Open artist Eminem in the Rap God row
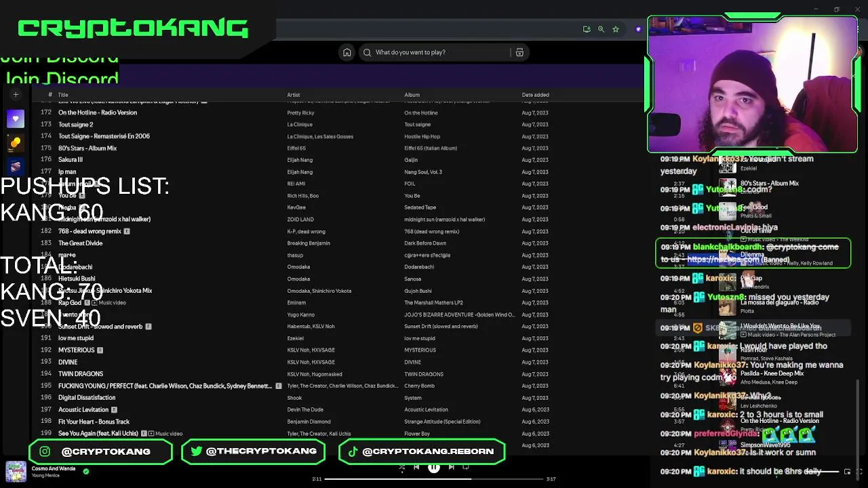Image resolution: width=868 pixels, height=488 pixels. 296,303
